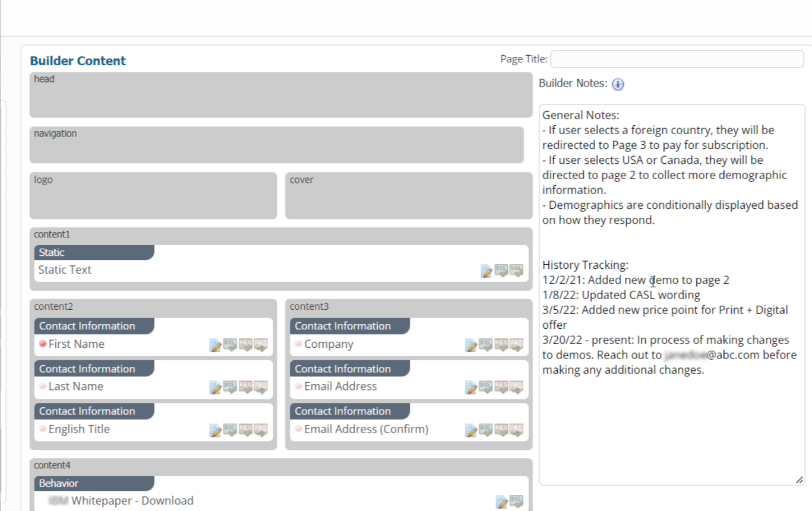Click inside the Page Title field
Screen dimensions: 812x511
coord(677,59)
